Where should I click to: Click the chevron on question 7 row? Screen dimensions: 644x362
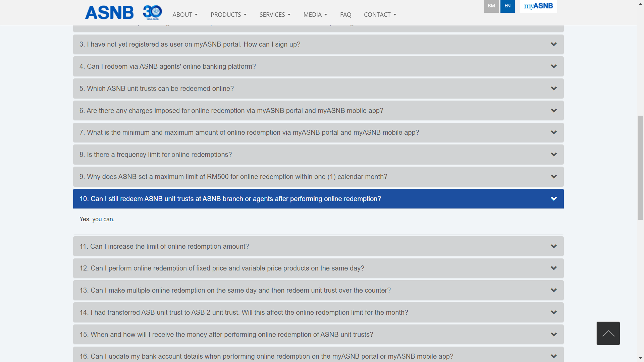tap(554, 132)
